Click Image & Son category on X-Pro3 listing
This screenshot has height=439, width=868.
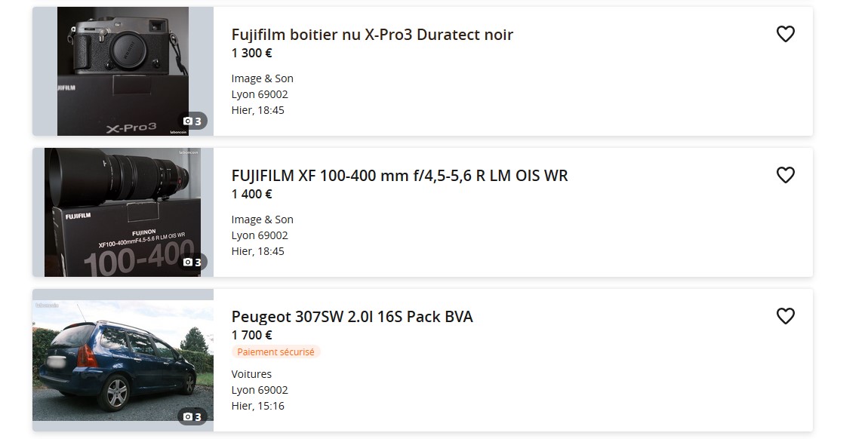click(262, 78)
